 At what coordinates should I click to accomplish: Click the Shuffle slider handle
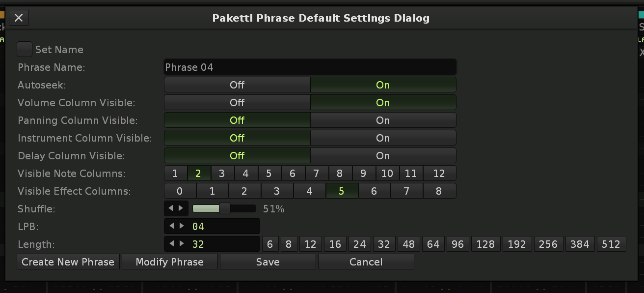pyautogui.click(x=224, y=208)
